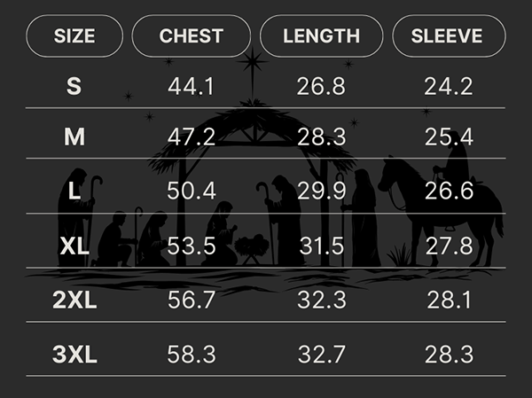The height and width of the screenshot is (398, 532).
Task: Click the 44.1 chest measurement
Action: pyautogui.click(x=192, y=87)
